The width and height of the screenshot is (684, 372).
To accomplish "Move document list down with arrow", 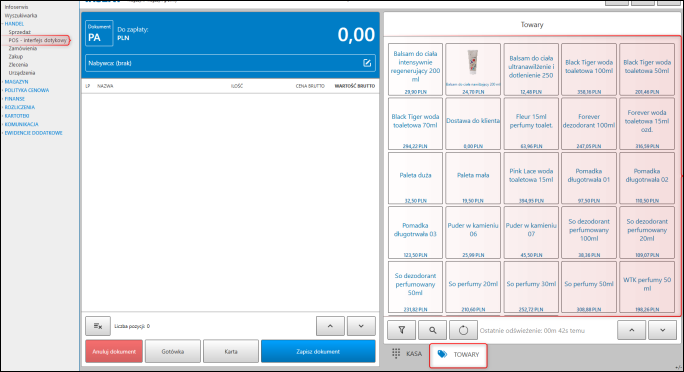I will click(361, 326).
